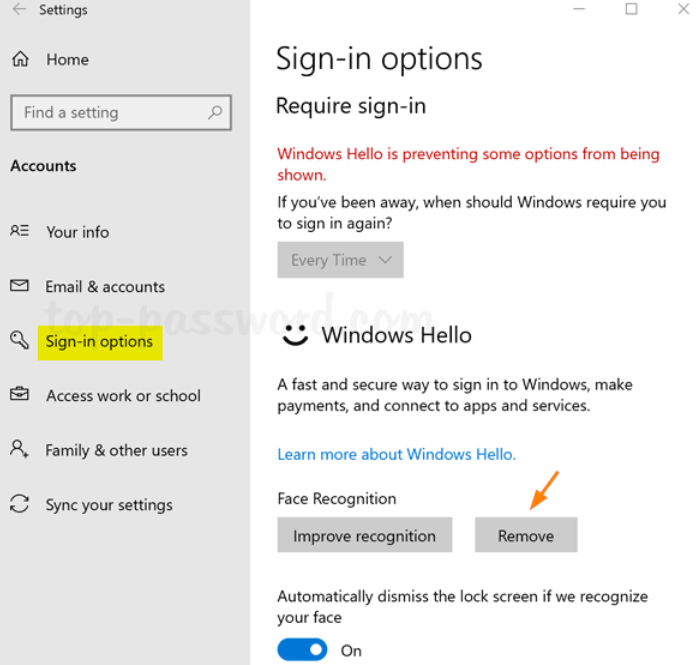The height and width of the screenshot is (665, 697).
Task: Maximize the Settings window
Action: tap(631, 9)
